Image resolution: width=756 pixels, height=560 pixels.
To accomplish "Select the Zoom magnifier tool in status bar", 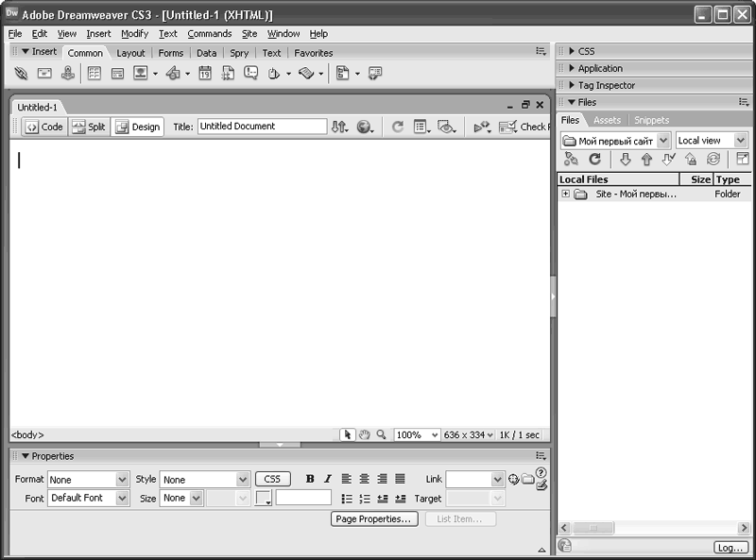I will pyautogui.click(x=381, y=434).
